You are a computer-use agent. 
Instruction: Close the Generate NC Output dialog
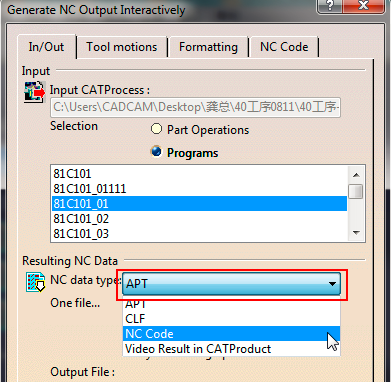pyautogui.click(x=363, y=5)
